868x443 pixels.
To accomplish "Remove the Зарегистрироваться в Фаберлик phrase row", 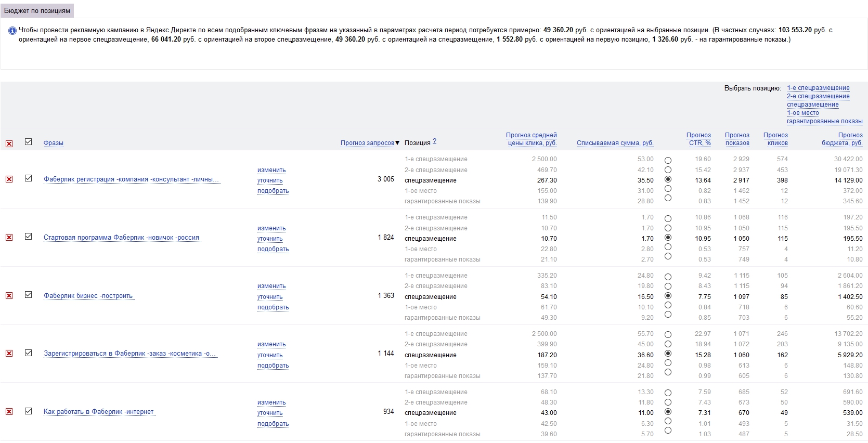I will click(x=9, y=353).
